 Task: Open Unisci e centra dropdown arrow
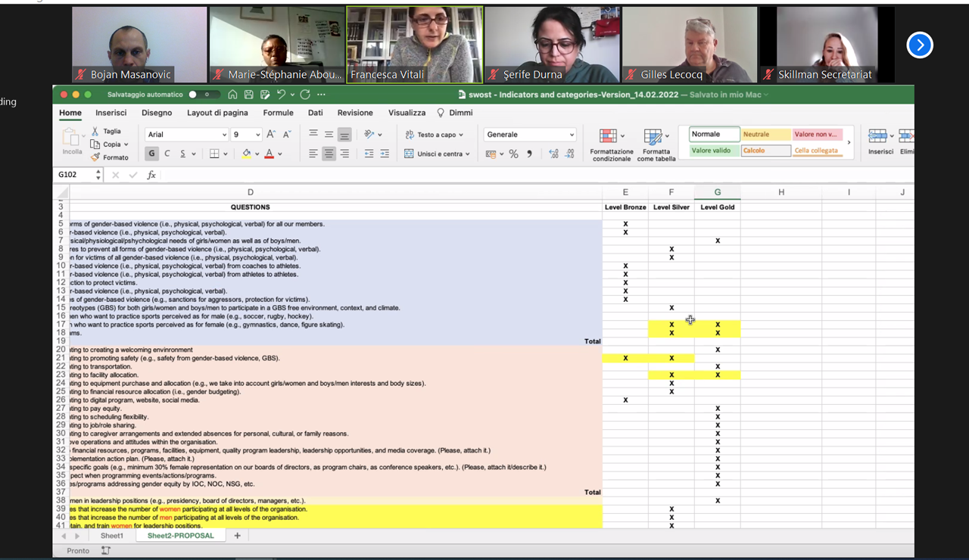pyautogui.click(x=467, y=154)
